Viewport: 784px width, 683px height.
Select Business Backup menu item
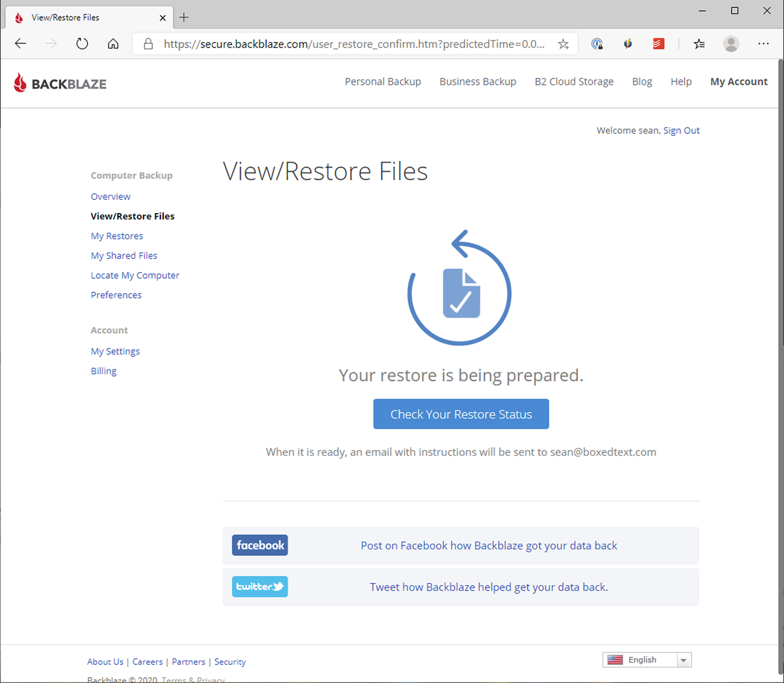click(477, 82)
